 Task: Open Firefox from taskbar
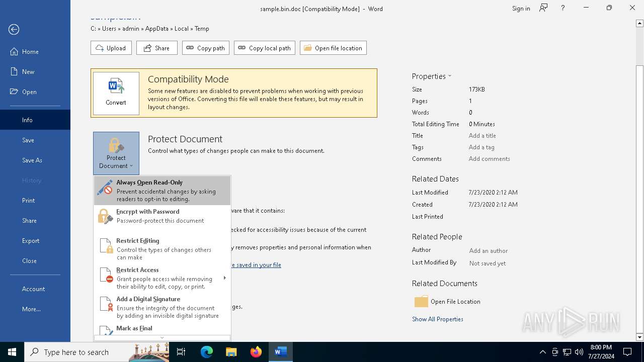click(x=256, y=352)
